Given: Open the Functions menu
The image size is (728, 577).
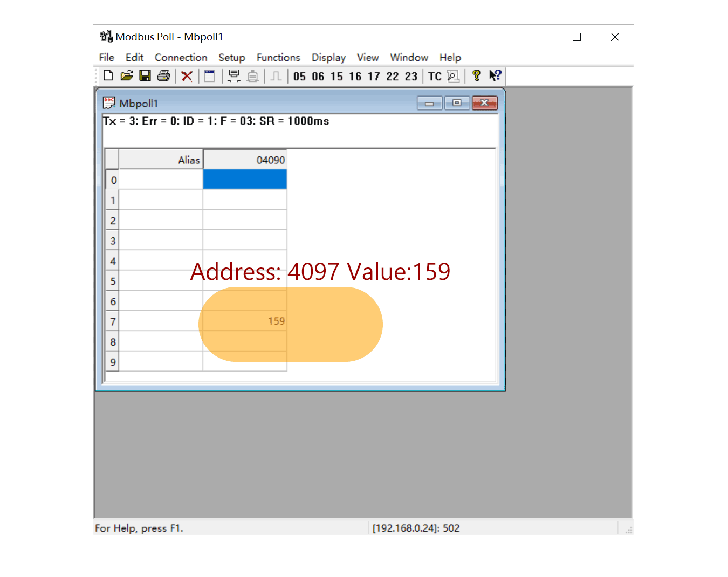Looking at the screenshot, I should coord(278,57).
